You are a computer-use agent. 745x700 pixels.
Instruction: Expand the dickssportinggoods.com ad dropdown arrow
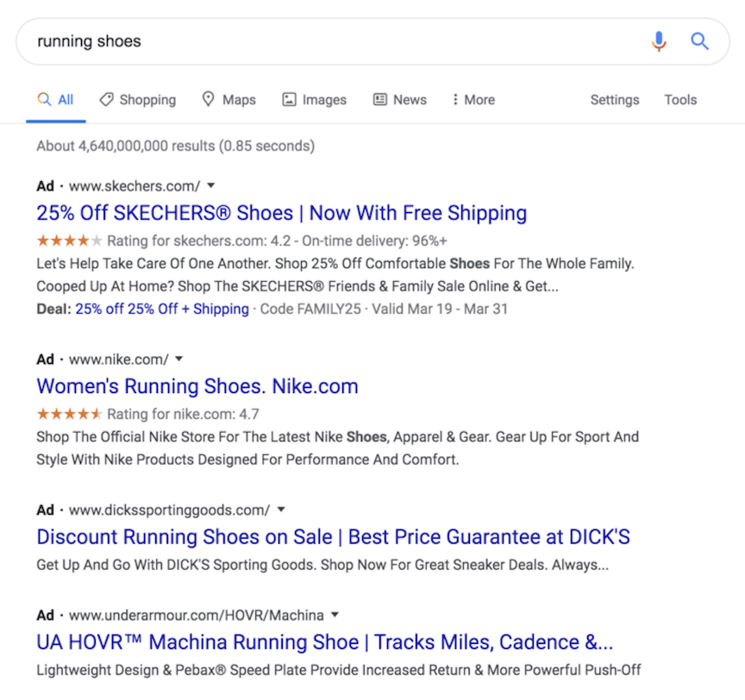[281, 509]
